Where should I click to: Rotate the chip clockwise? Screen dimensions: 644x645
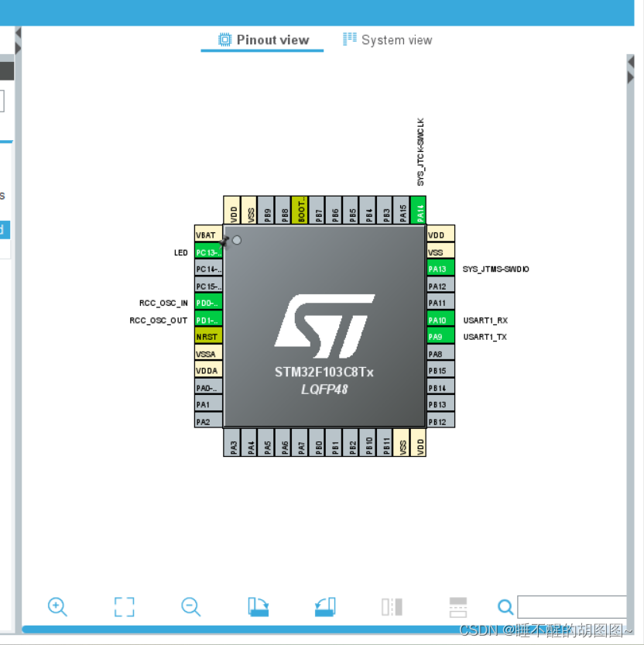tap(259, 607)
